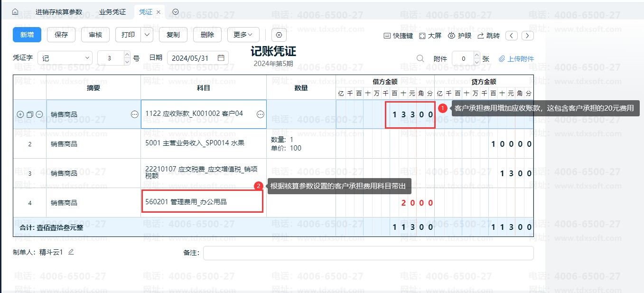Increase the voucher number with the up arrow
The image size is (644, 293).
pos(127,55)
